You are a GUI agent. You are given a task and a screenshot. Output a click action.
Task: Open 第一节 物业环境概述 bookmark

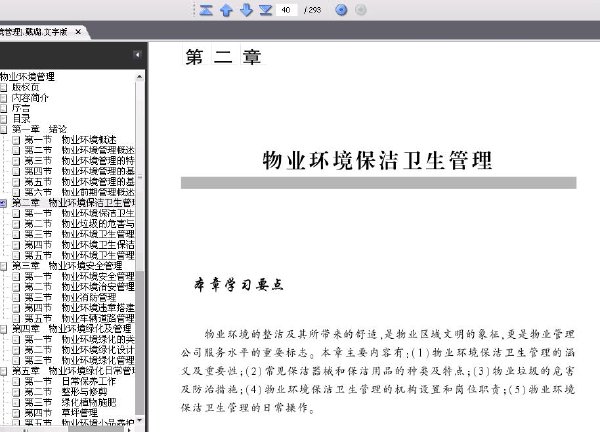point(70,140)
